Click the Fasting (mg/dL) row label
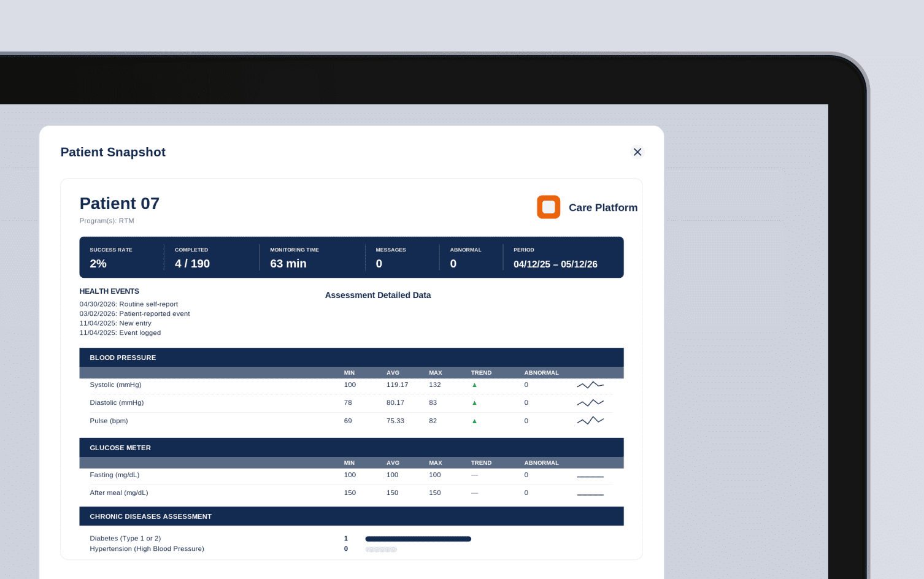This screenshot has height=579, width=924. 115,475
